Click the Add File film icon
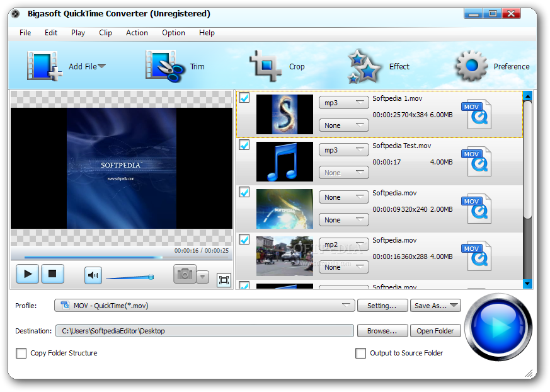This screenshot has width=550, height=392. coord(44,66)
